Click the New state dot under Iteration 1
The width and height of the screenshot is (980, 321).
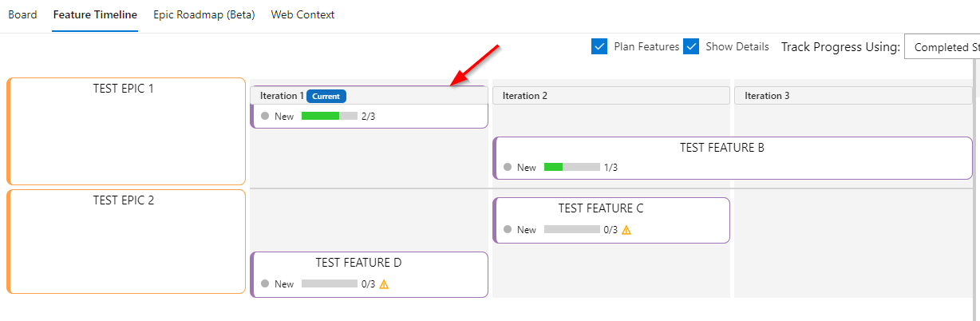(x=265, y=117)
